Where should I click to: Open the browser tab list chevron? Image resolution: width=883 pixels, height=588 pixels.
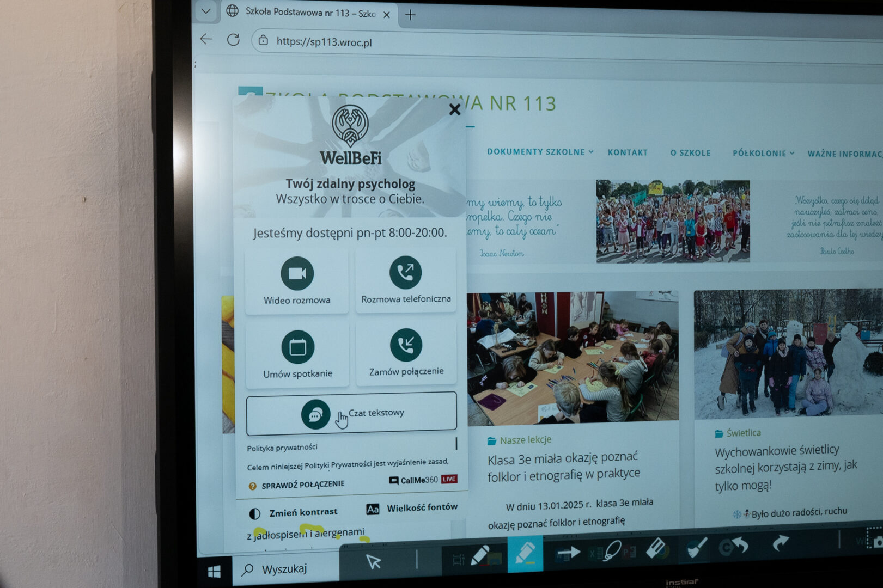(x=206, y=11)
